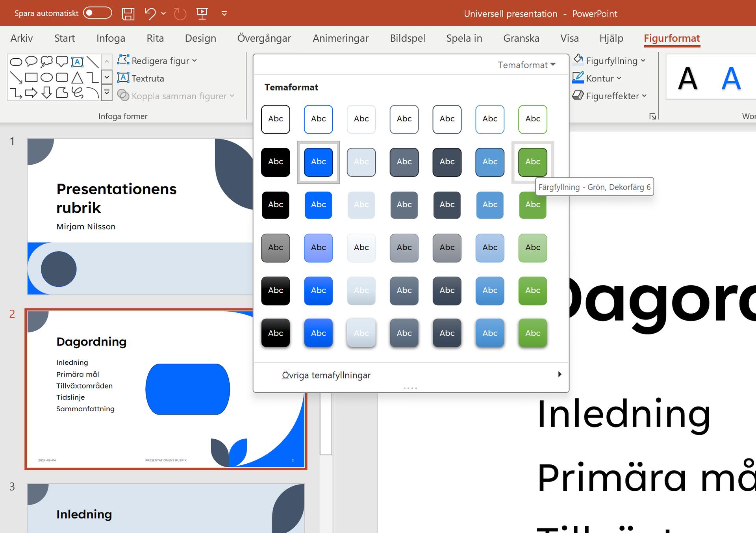Open the Bildspel ribbon tab
The width and height of the screenshot is (756, 533).
(408, 38)
